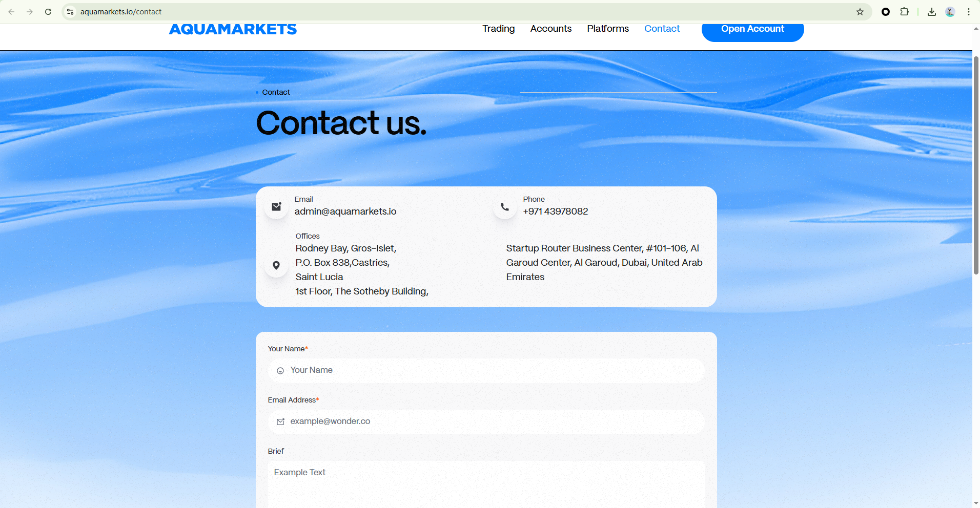The width and height of the screenshot is (980, 508).
Task: Click the browser forward arrow
Action: [x=30, y=12]
